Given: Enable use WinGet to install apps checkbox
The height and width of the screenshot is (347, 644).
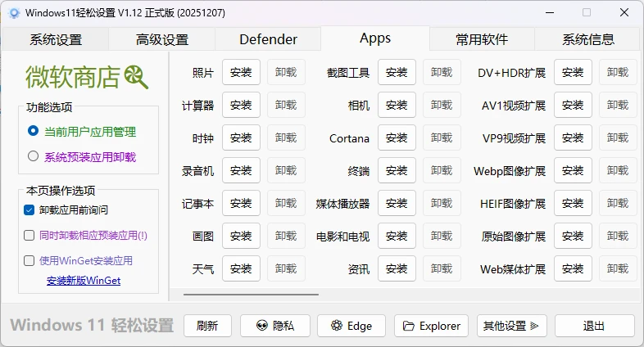Looking at the screenshot, I should tap(29, 261).
